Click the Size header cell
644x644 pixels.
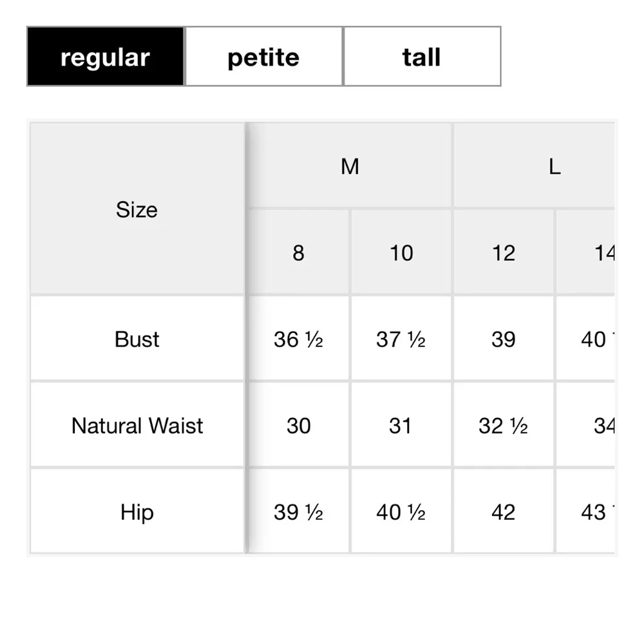tap(137, 209)
